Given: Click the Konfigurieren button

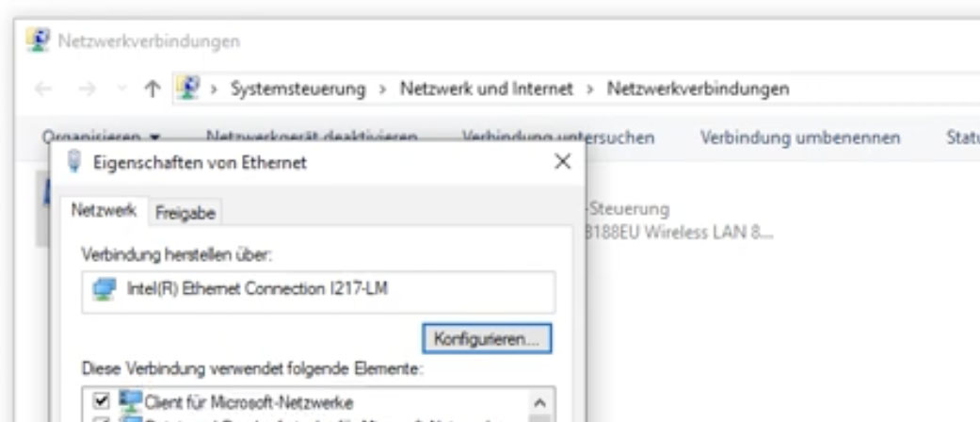Looking at the screenshot, I should (x=487, y=339).
